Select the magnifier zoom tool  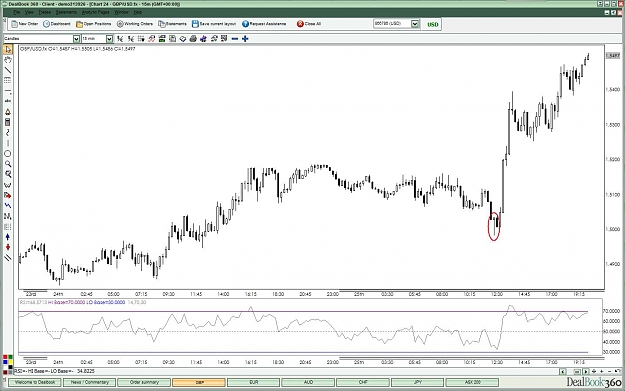click(8, 164)
